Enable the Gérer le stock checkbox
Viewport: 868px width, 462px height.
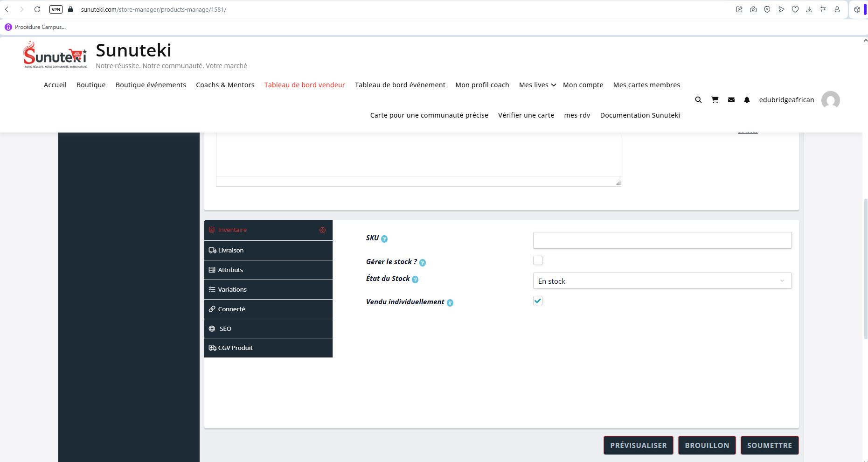pos(538,260)
